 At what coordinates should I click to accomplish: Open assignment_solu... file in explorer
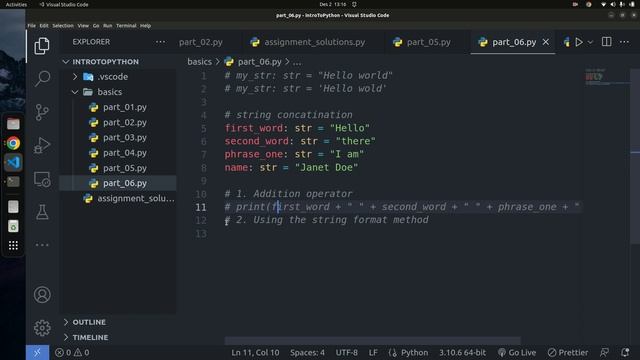[118, 198]
